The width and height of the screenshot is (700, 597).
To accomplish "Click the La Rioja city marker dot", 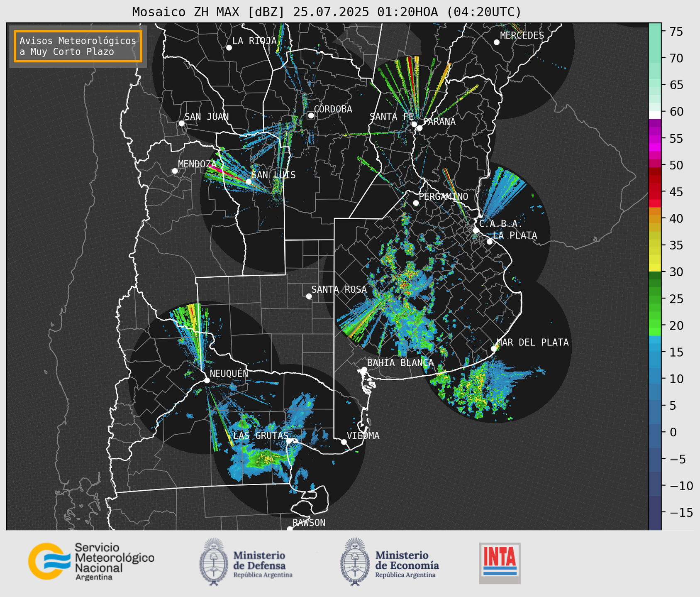I will (229, 48).
